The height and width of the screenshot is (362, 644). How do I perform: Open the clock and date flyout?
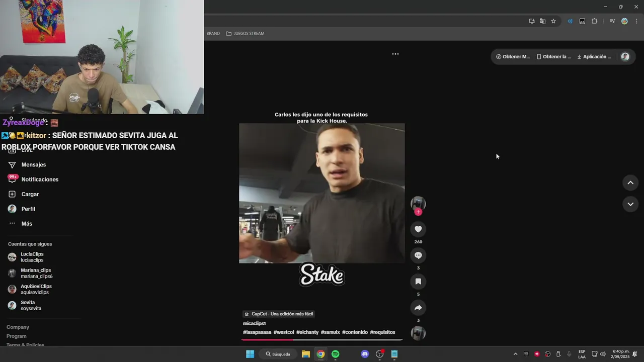click(x=620, y=354)
